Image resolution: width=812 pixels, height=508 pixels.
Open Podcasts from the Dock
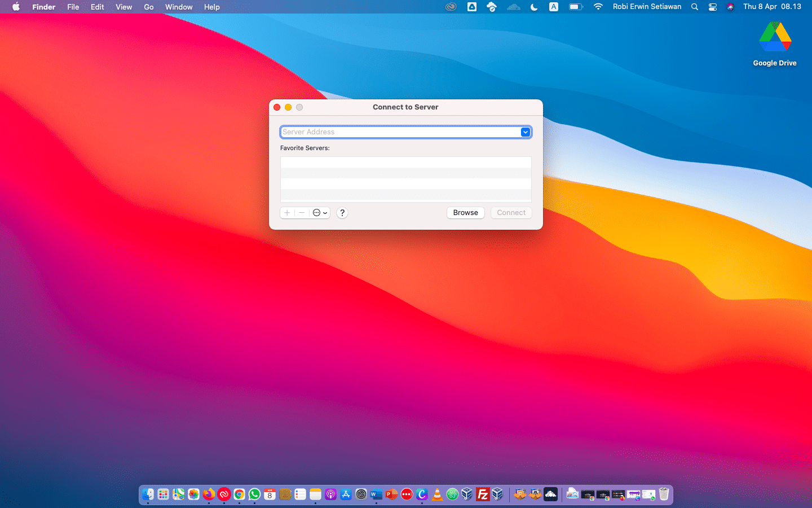pyautogui.click(x=330, y=494)
